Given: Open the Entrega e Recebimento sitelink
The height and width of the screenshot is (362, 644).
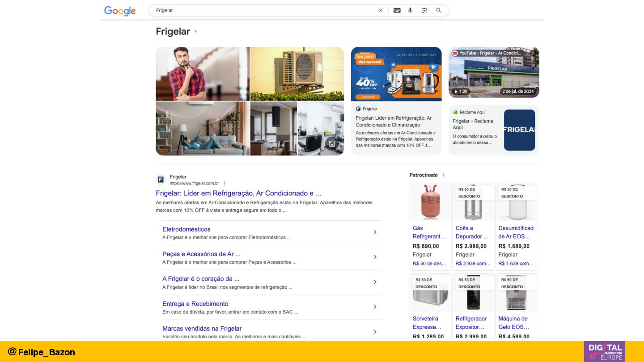Looking at the screenshot, I should point(195,303).
